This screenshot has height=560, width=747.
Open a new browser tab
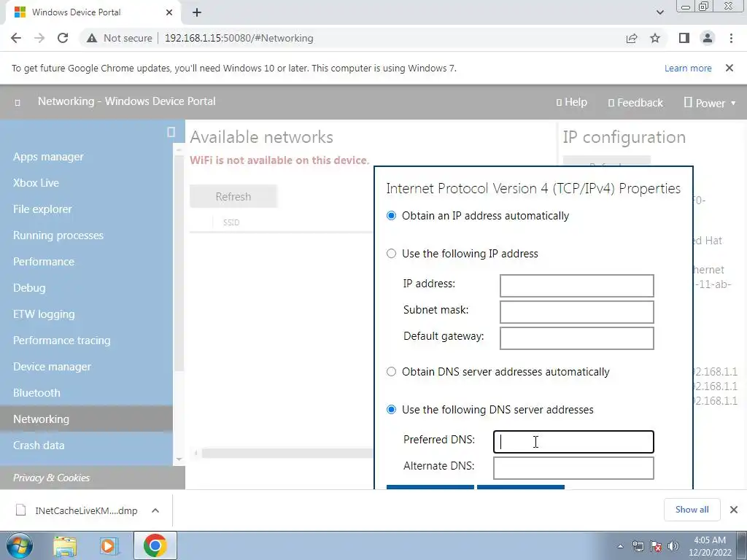(x=197, y=12)
